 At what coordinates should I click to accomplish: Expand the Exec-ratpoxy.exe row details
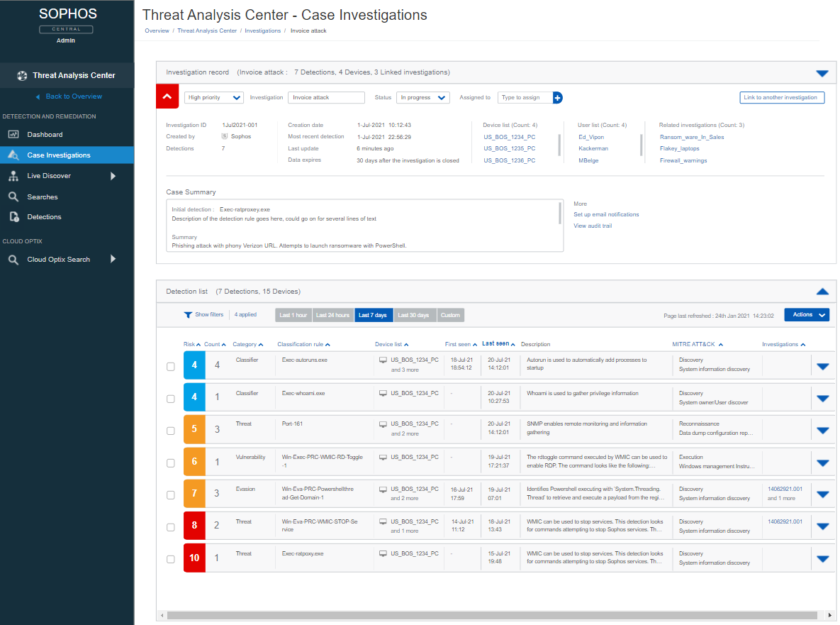pyautogui.click(x=823, y=559)
